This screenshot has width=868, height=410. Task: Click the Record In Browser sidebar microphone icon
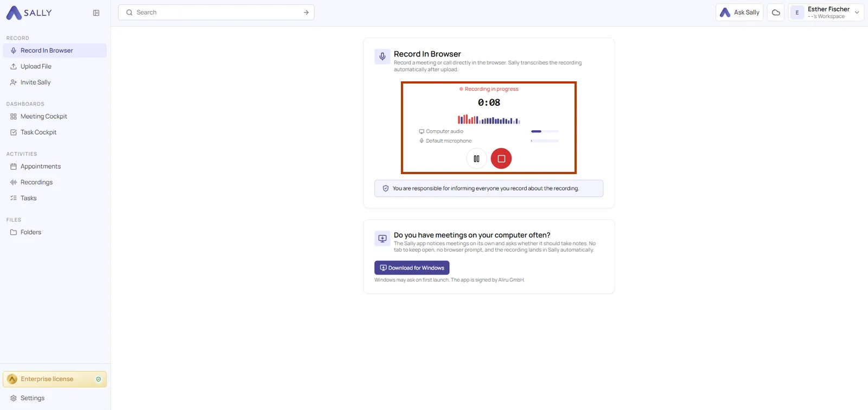[14, 50]
